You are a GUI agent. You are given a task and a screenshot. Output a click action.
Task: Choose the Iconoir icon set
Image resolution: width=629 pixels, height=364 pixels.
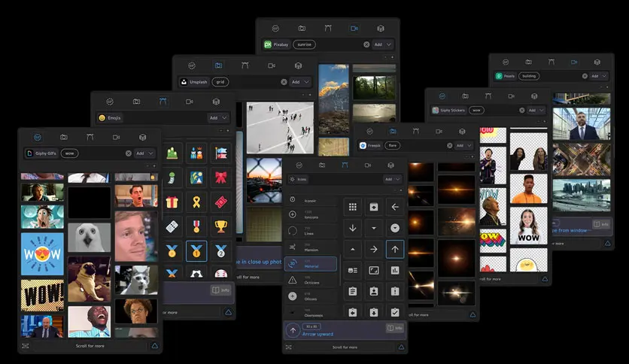311,199
